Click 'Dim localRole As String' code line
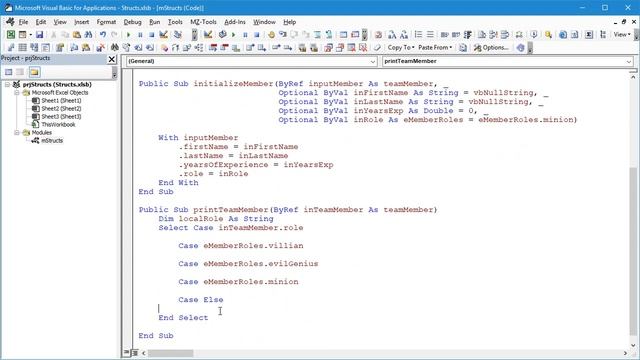The height and width of the screenshot is (360, 640). [x=216, y=219]
